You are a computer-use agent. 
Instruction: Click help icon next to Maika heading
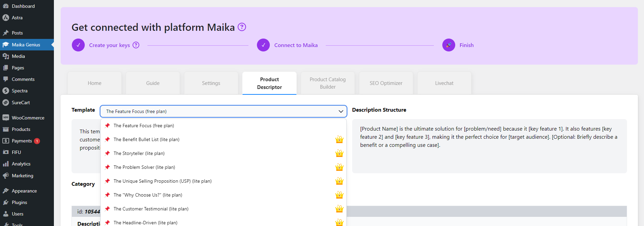tap(242, 27)
